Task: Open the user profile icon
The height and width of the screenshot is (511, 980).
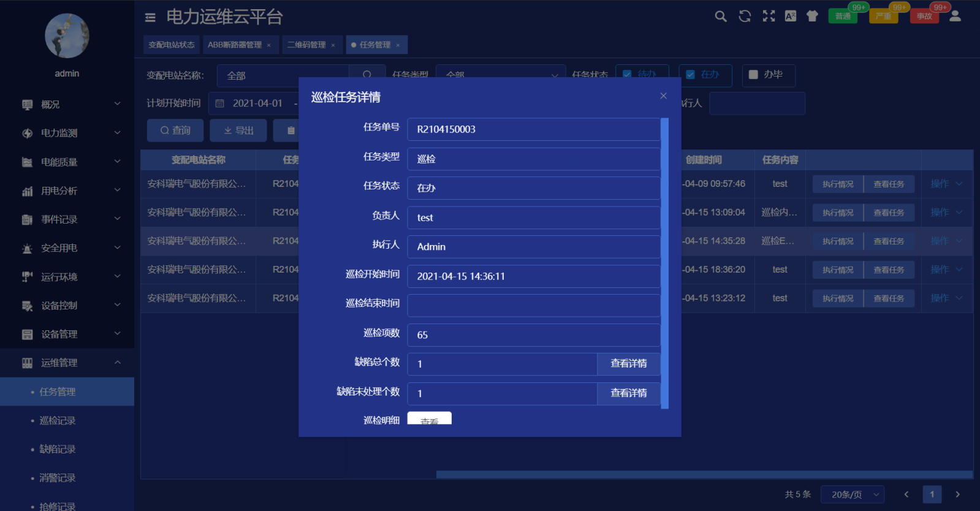Action: (x=955, y=17)
